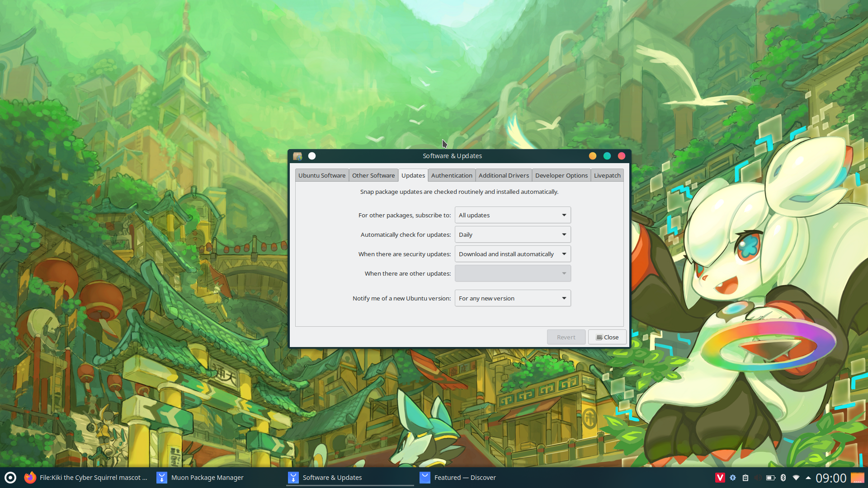Viewport: 868px width, 488px height.
Task: Open the 'Notify me of a new Ubuntu version' dropdown
Action: click(513, 298)
